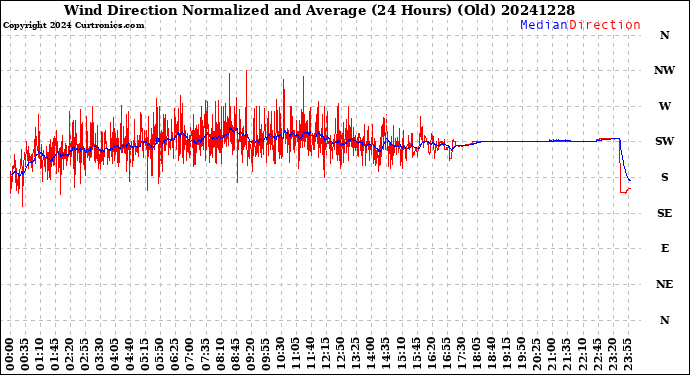Click the 01:45 time label
This screenshot has width=690, height=375.
tap(55, 354)
